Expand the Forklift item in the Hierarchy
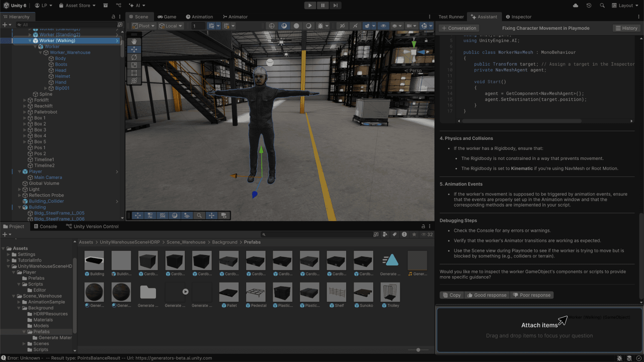Image resolution: width=644 pixels, height=362 pixels. [24, 100]
